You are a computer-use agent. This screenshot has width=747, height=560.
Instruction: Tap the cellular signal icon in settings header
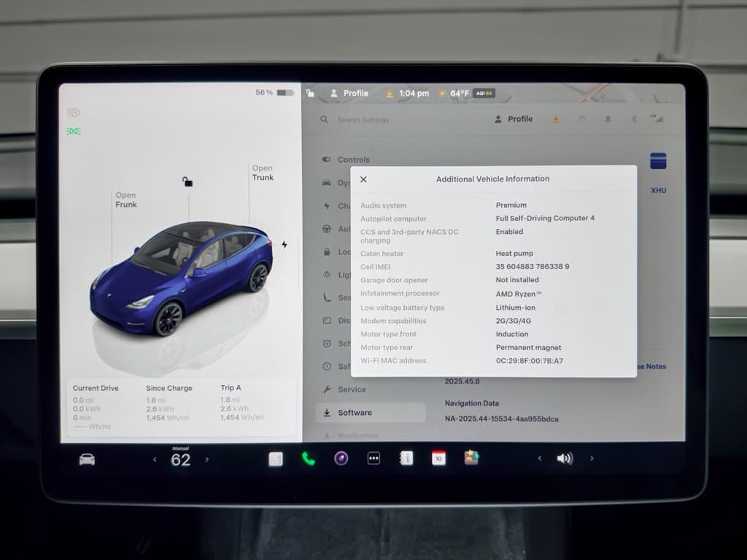[656, 117]
